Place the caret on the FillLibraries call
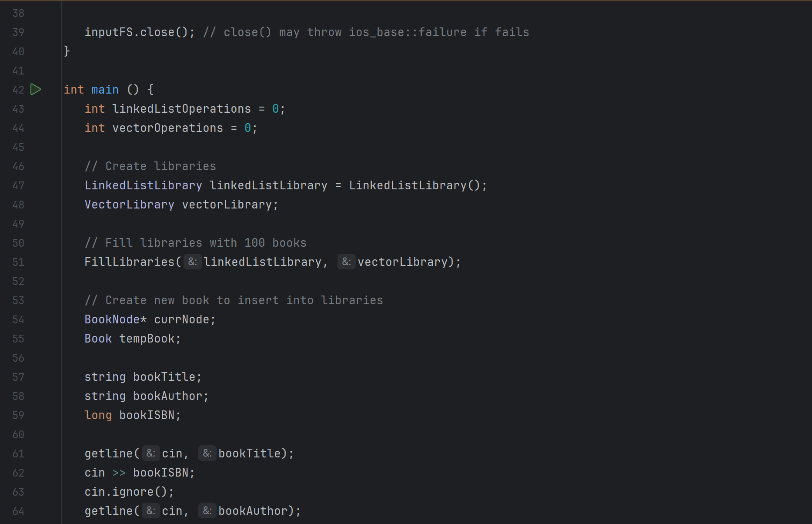 click(129, 261)
